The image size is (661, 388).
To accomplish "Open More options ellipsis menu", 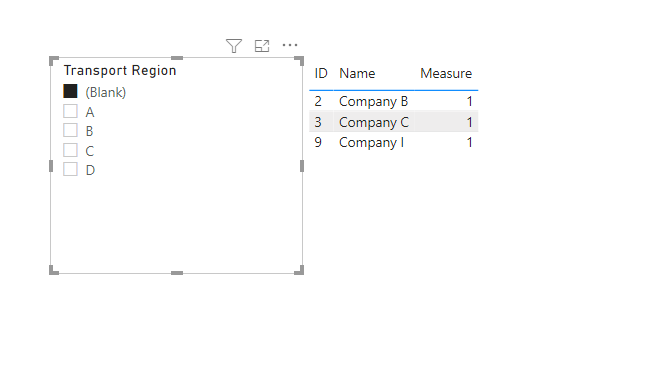I will click(x=290, y=45).
